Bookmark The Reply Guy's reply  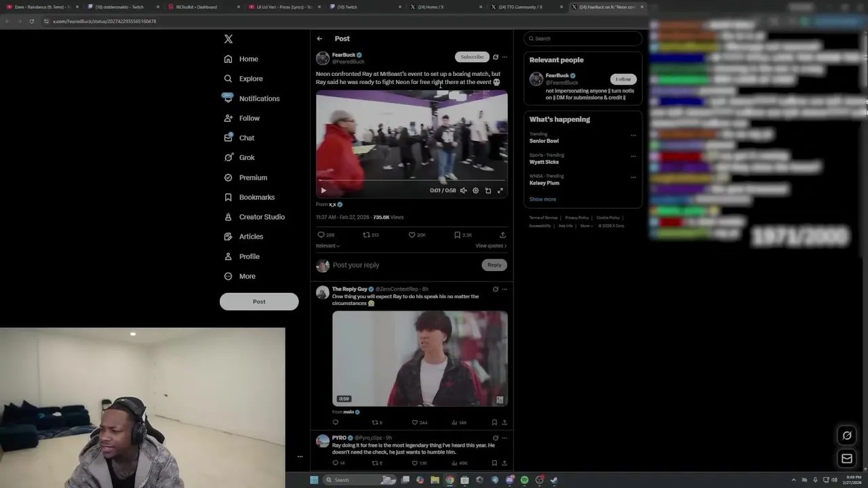pyautogui.click(x=494, y=422)
